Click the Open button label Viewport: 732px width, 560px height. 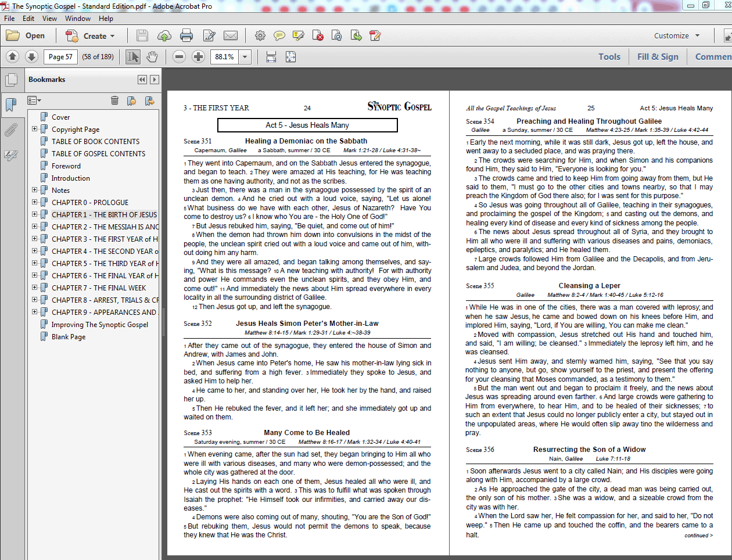tap(35, 35)
